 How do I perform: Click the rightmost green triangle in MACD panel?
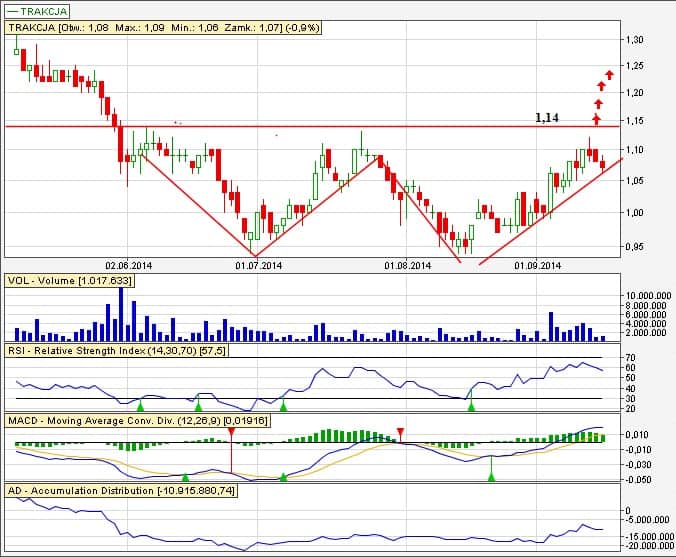coord(491,477)
